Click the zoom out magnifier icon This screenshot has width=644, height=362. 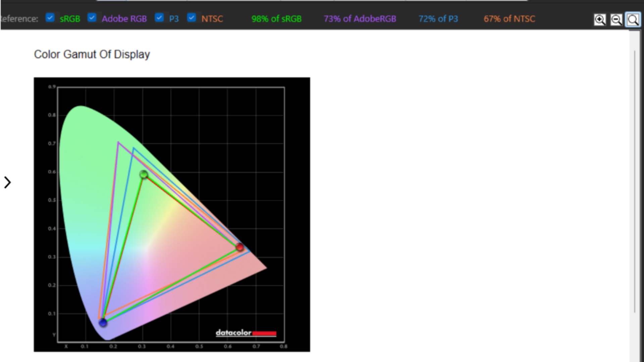tap(616, 20)
